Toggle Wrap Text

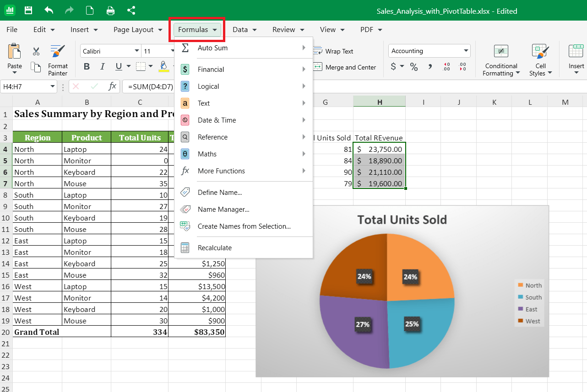pos(334,51)
